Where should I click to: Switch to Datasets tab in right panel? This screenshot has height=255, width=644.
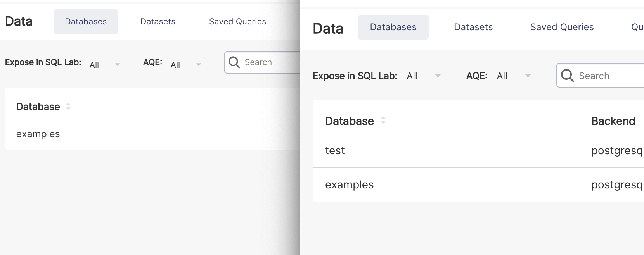473,27
